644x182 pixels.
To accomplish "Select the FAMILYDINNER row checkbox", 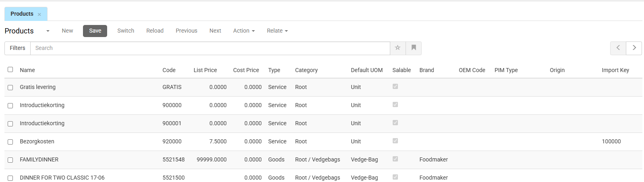I will coord(10,160).
